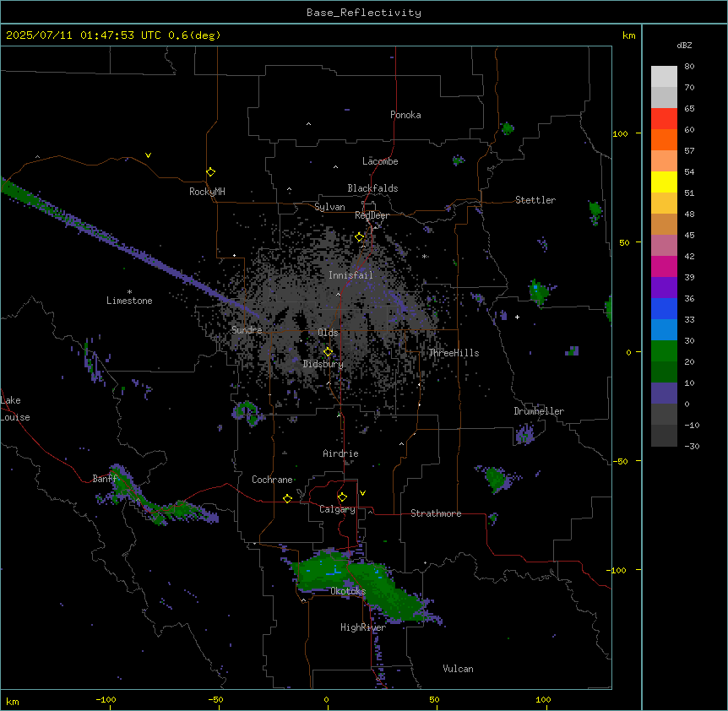Select the yellow diamond marker above Didsbury
The image size is (728, 711).
(x=328, y=352)
